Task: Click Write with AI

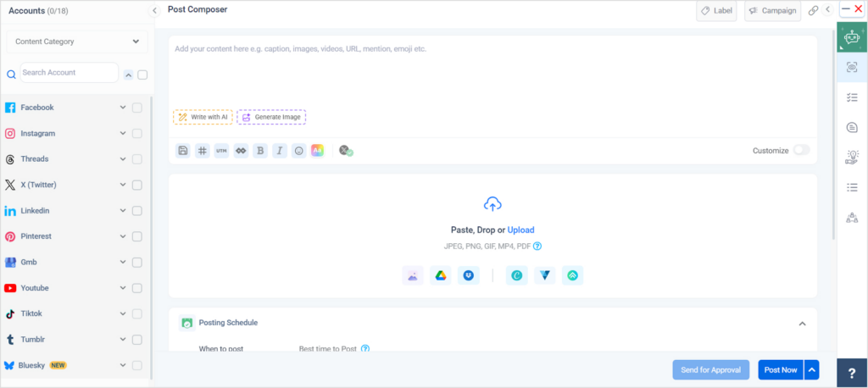Action: [203, 118]
